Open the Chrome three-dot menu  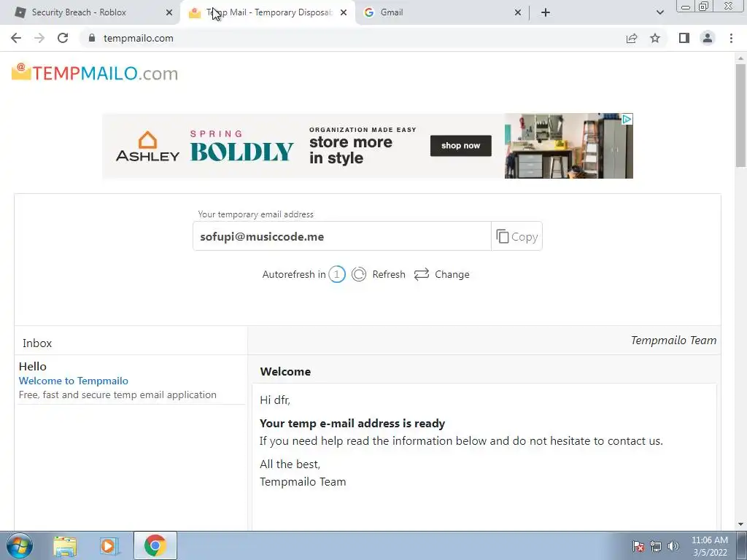click(731, 38)
